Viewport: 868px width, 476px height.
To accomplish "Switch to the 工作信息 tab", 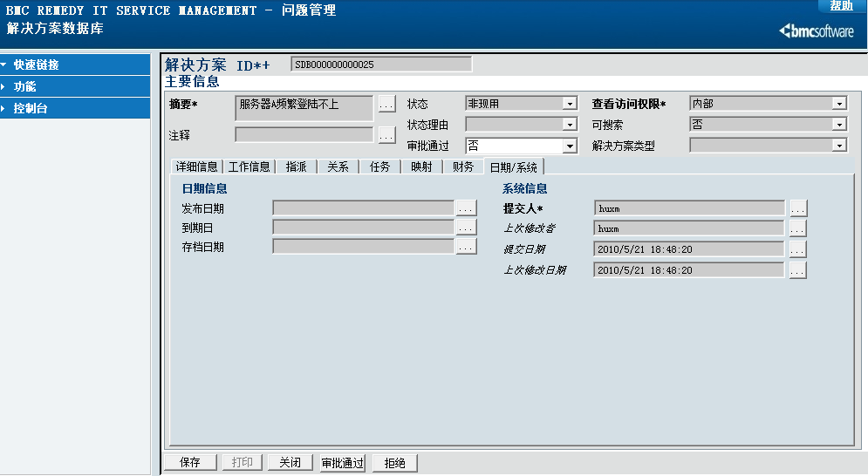I will click(249, 167).
